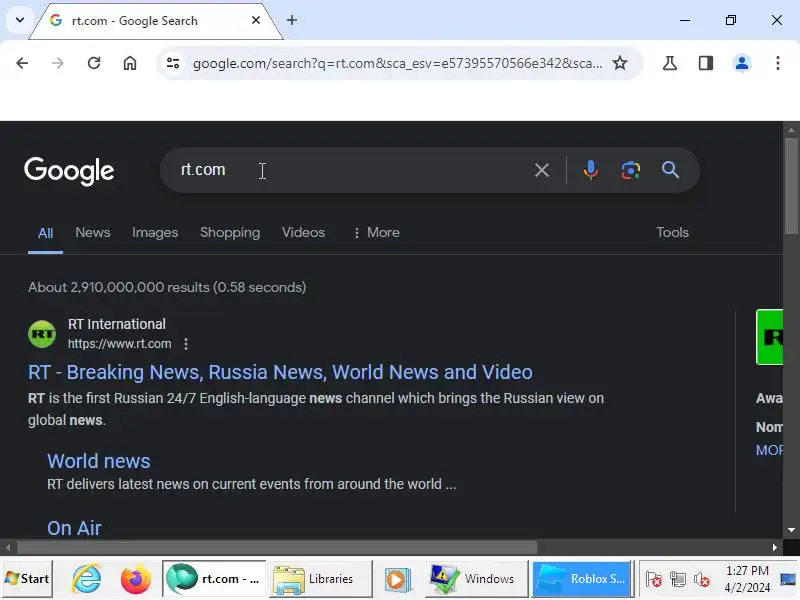
Task: Close the rt.com Google Search tab
Action: pos(256,20)
